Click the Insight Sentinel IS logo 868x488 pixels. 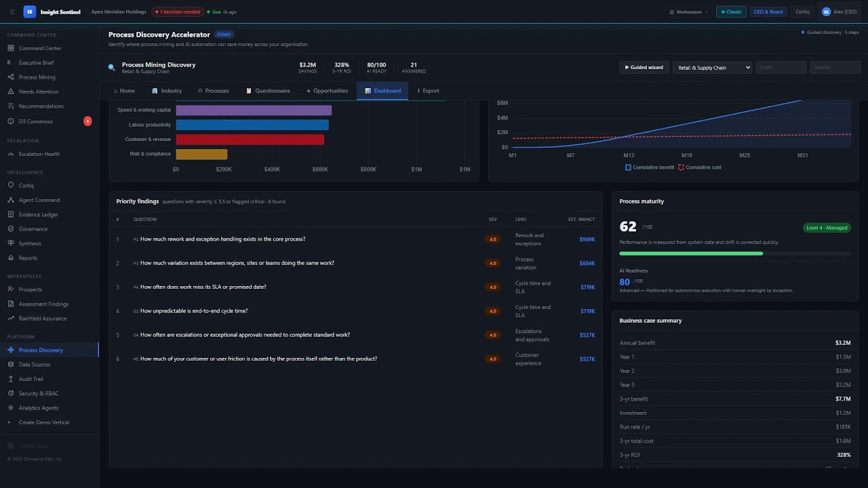pos(29,12)
